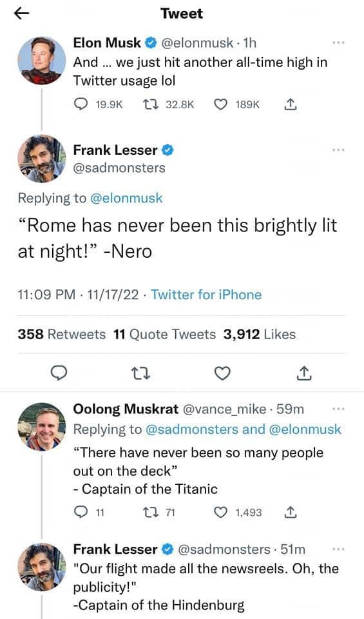Viewport: 364px width, 619px height.
Task: Open more options for Frank Lesser's main tweet
Action: click(338, 150)
